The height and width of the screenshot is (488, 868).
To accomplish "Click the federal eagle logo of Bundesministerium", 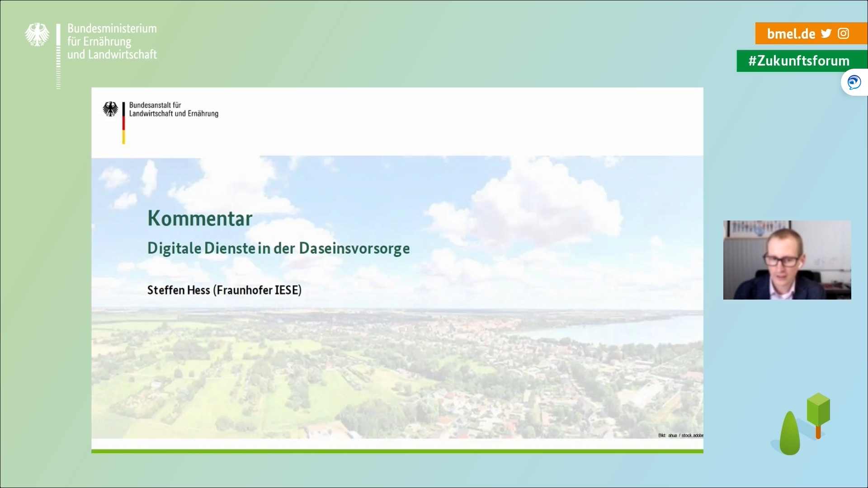I will tap(37, 35).
